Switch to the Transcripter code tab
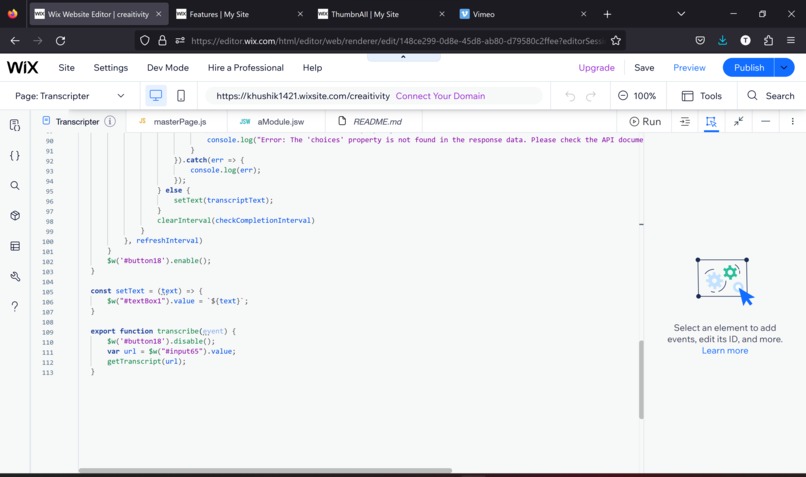 click(77, 122)
